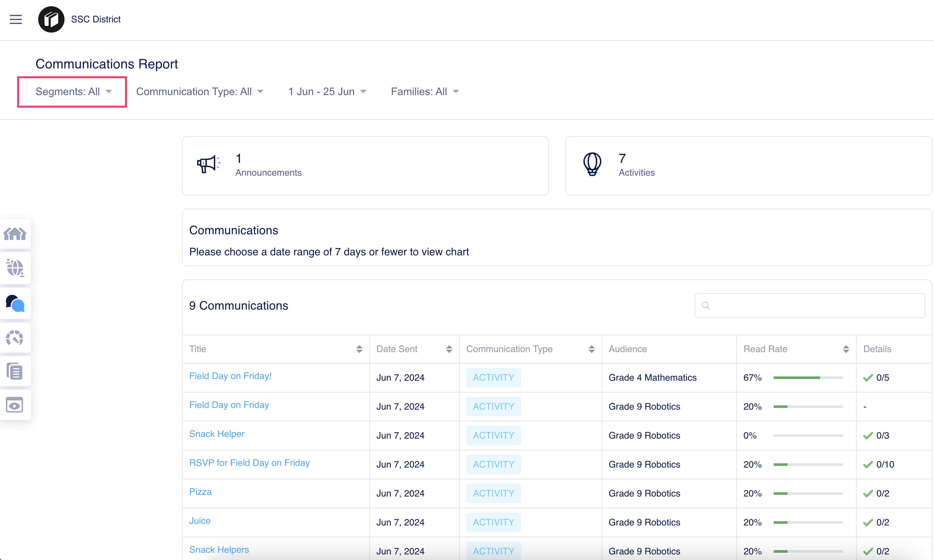The height and width of the screenshot is (560, 934).
Task: Click the 0/10 details value
Action: [x=885, y=465]
